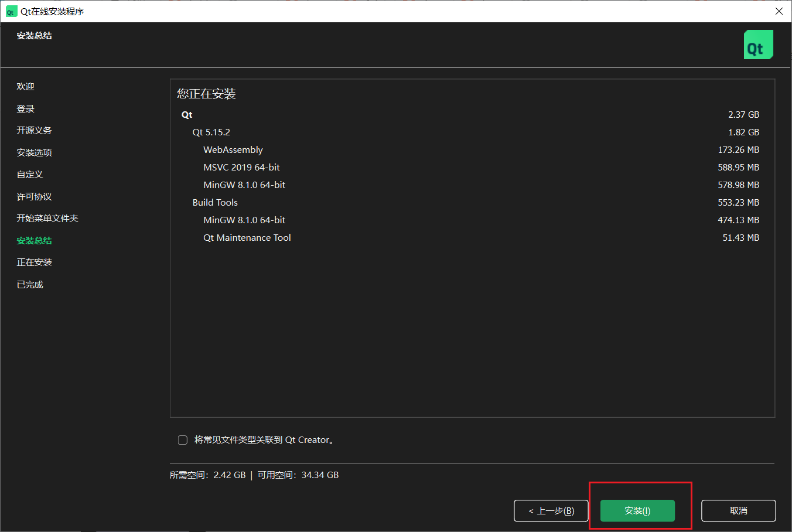Select the highlighted 安装总结 sidebar step
792x532 pixels.
[34, 240]
